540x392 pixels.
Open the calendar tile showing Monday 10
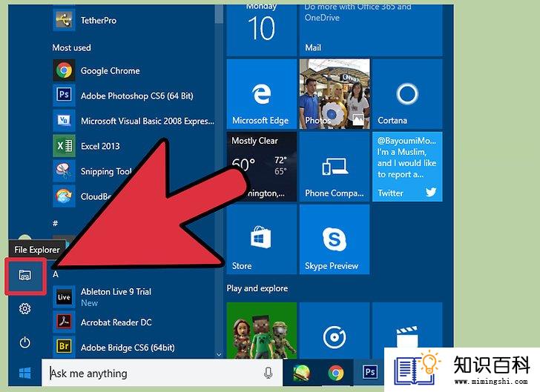click(x=261, y=30)
